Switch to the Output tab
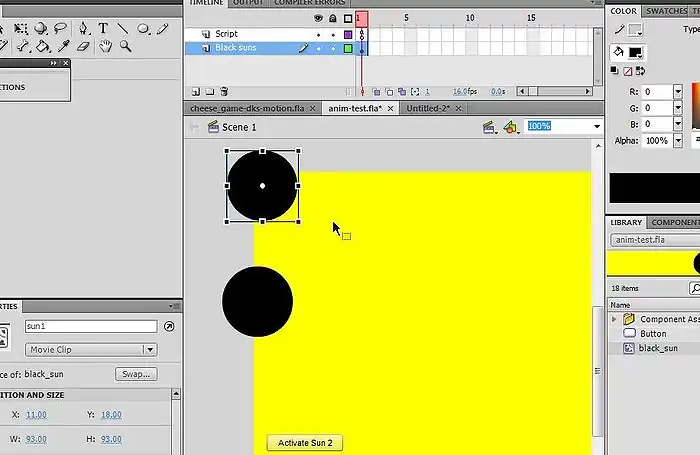The height and width of the screenshot is (455, 700). pos(246,4)
